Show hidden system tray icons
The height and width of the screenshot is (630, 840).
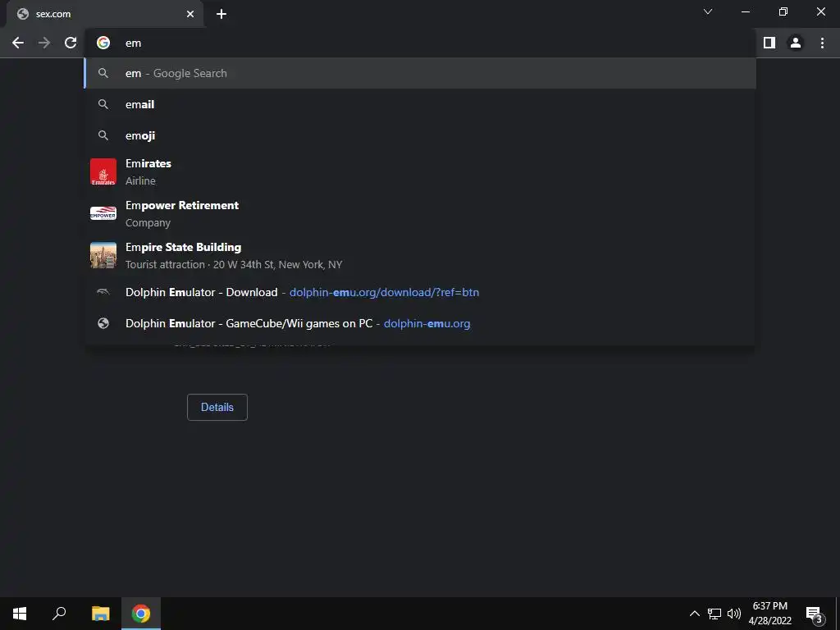click(x=694, y=614)
